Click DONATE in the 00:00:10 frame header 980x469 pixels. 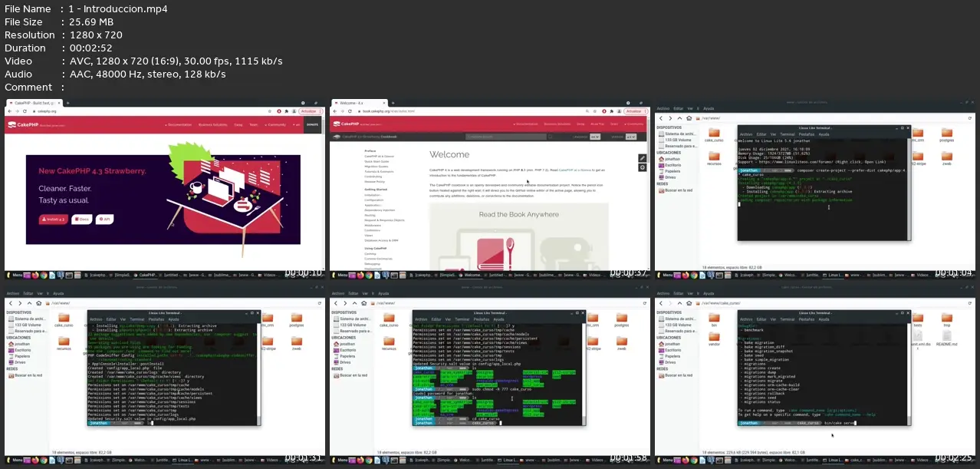pyautogui.click(x=312, y=124)
